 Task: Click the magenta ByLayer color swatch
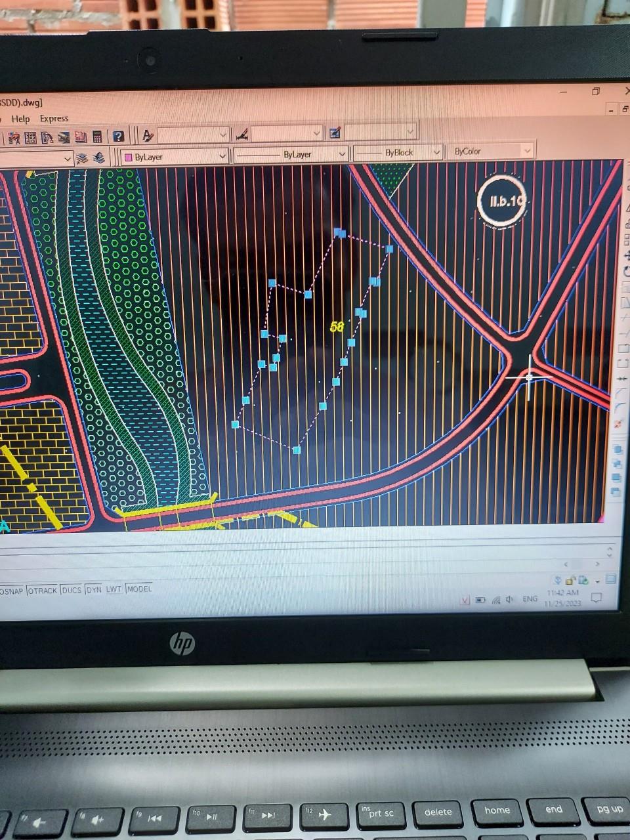click(x=129, y=157)
